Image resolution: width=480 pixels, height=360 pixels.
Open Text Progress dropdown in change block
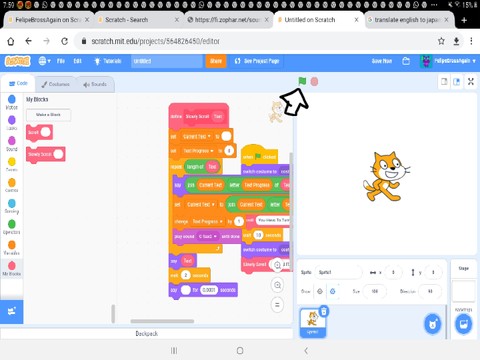click(x=207, y=221)
